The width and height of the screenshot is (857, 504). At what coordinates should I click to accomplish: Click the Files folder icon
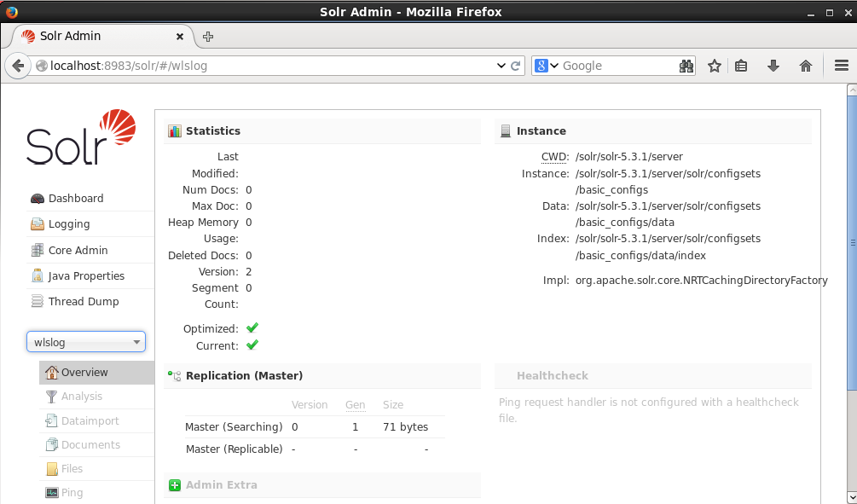coord(52,469)
